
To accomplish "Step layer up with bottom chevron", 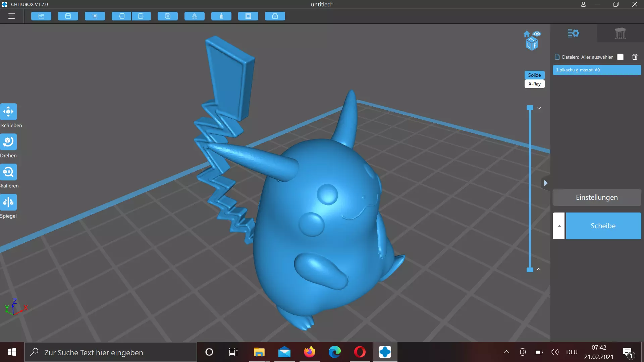I will click(539, 269).
